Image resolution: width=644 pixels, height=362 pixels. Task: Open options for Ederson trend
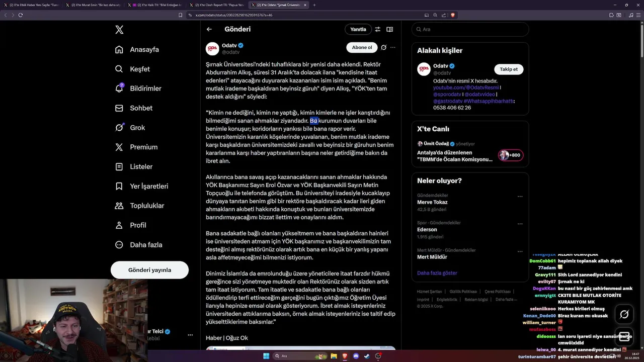(520, 224)
